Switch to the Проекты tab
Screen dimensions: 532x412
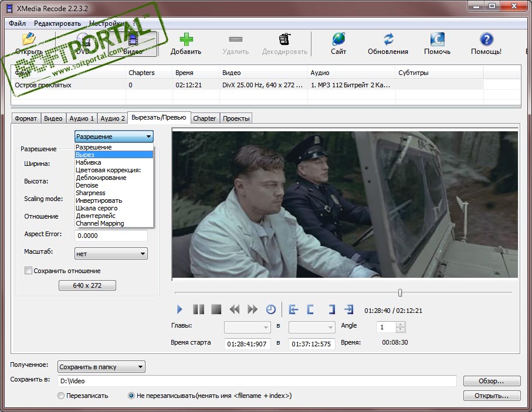236,118
